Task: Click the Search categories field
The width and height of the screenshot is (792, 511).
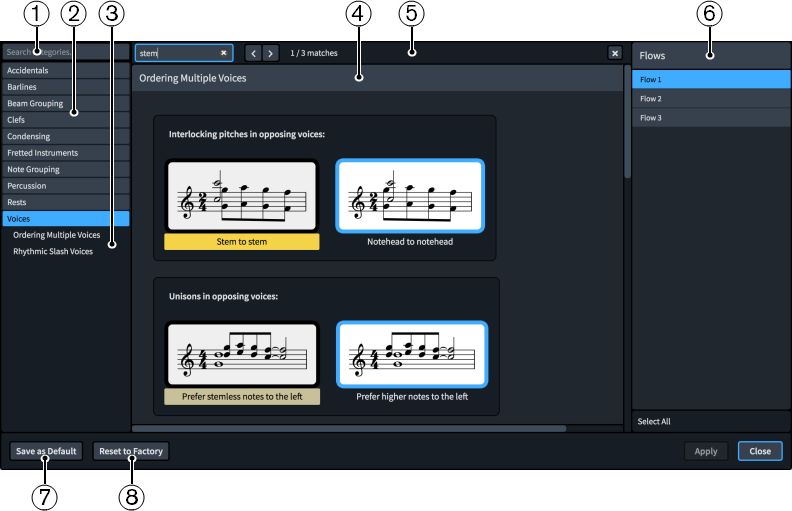Action: (66, 52)
